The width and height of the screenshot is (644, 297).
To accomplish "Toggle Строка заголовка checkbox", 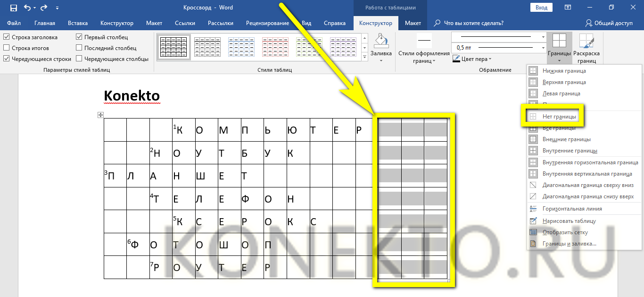I will (x=31, y=37).
